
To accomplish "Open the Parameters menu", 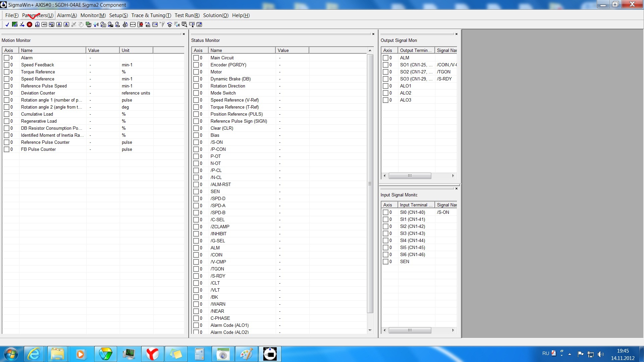I will (38, 15).
